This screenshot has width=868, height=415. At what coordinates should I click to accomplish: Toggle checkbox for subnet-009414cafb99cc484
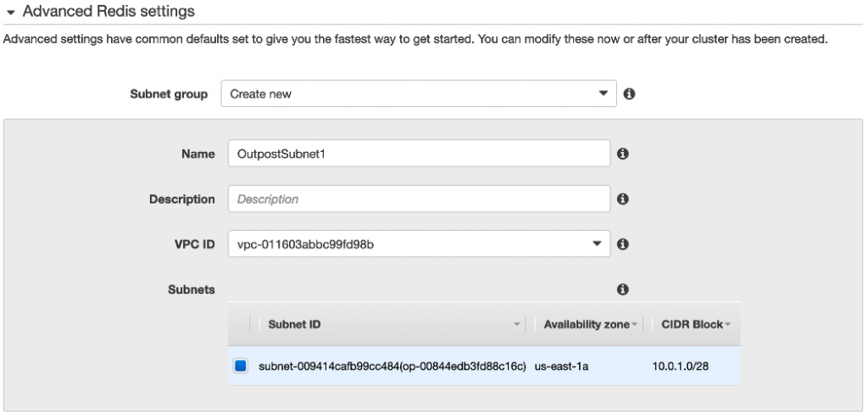[x=240, y=366]
